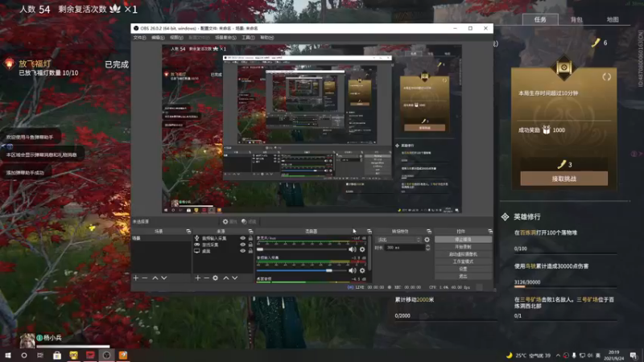Open the View menu in OBS

coord(176,37)
